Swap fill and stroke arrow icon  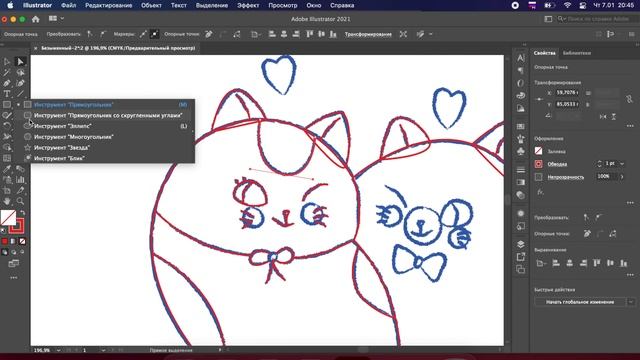point(22,212)
